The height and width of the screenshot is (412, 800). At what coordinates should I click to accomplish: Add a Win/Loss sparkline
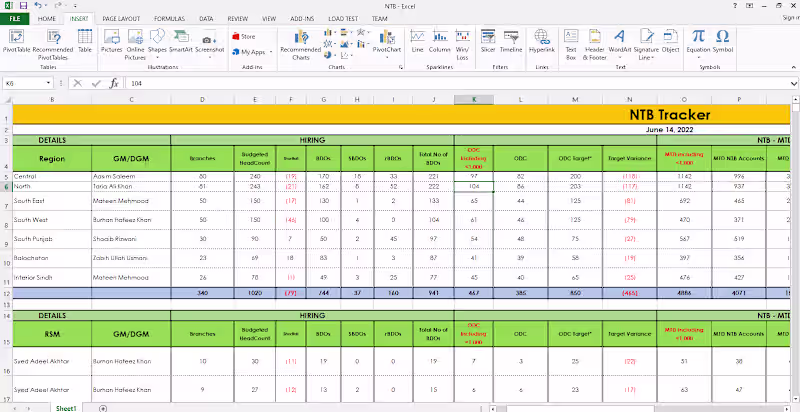coord(462,44)
